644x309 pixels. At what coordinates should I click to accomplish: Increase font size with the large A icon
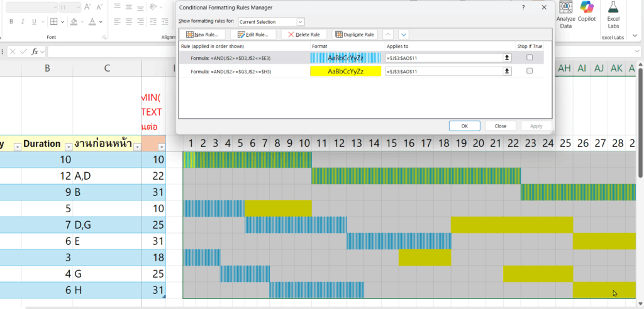coord(87,7)
